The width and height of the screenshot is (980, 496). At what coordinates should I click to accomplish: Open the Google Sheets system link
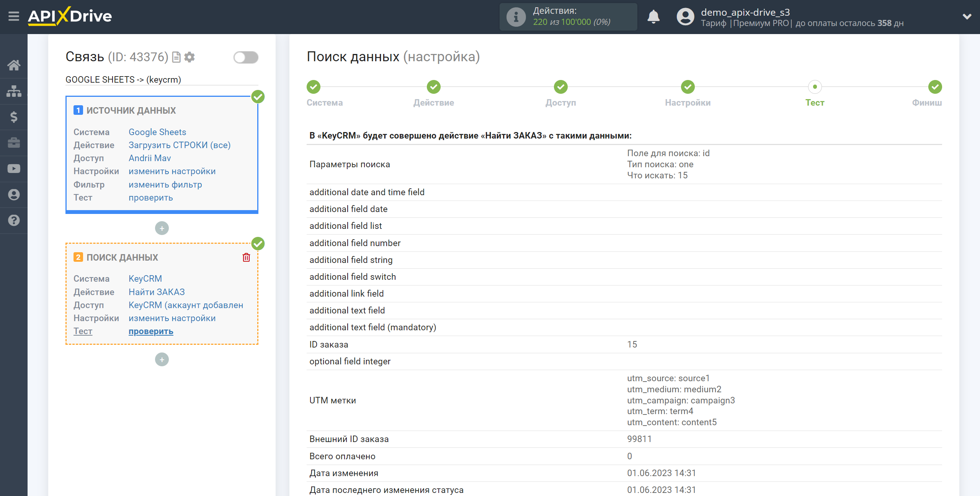point(157,132)
